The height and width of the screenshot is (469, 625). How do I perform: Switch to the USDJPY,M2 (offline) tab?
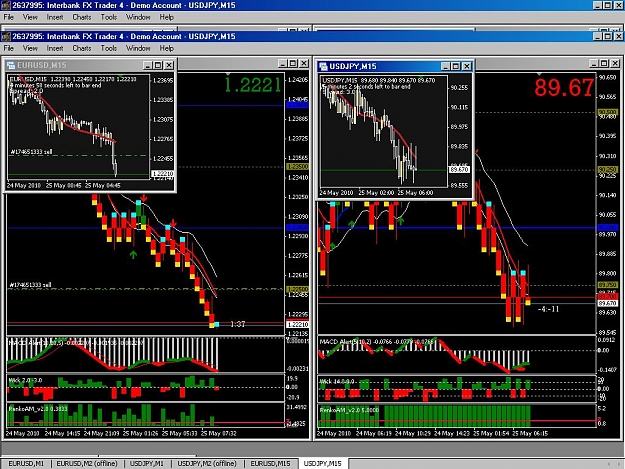point(207,463)
